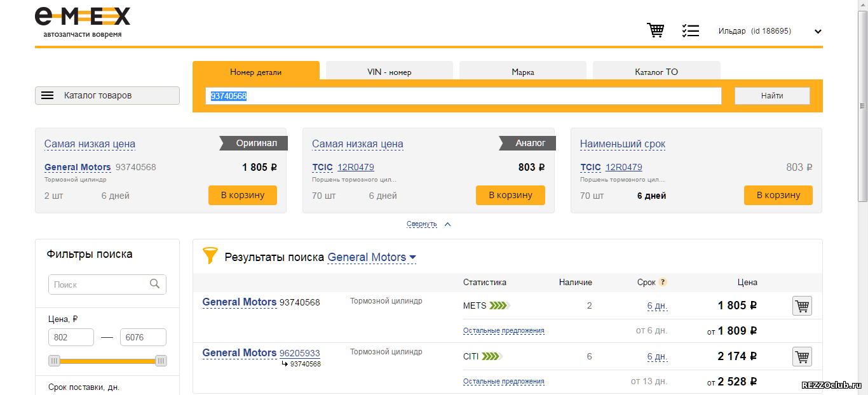Screen dimensions: 868x395
Task: Click the hamburger icon in Каталог товаров
Action: 48,96
